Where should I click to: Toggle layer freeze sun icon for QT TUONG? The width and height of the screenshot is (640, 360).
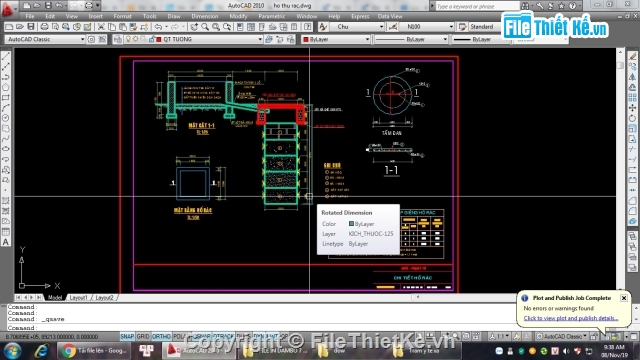[x=136, y=39]
